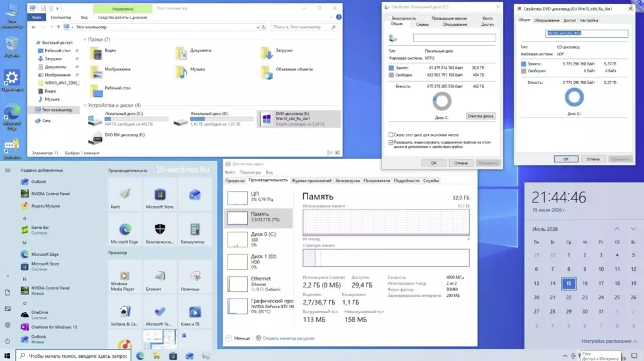Viewport: 644px width, 361px height.
Task: Go to previous month in calendar
Action: pyautogui.click(x=617, y=229)
